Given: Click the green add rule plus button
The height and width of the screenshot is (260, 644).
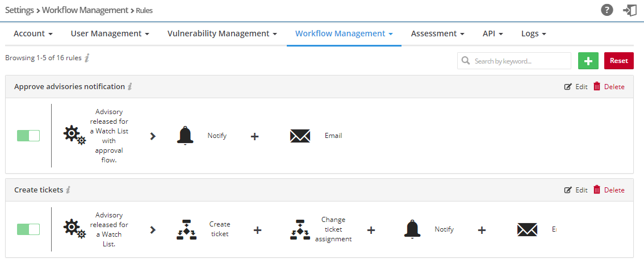Looking at the screenshot, I should [588, 61].
